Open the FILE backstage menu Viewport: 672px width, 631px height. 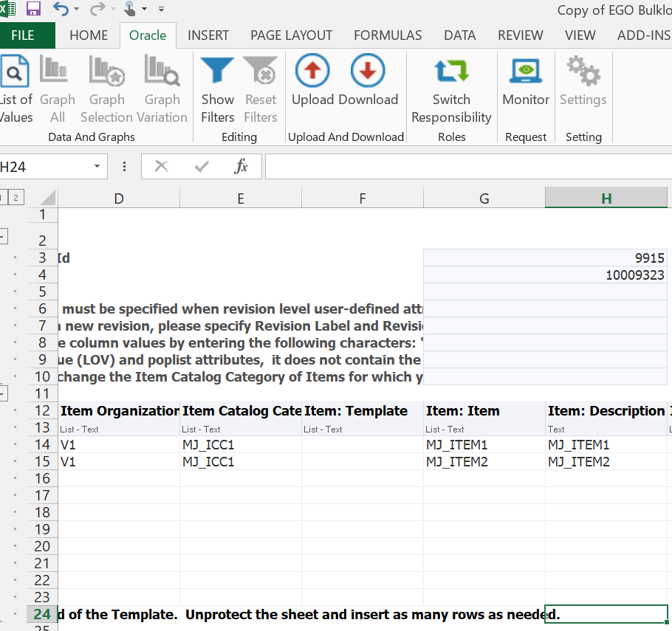pyautogui.click(x=23, y=35)
